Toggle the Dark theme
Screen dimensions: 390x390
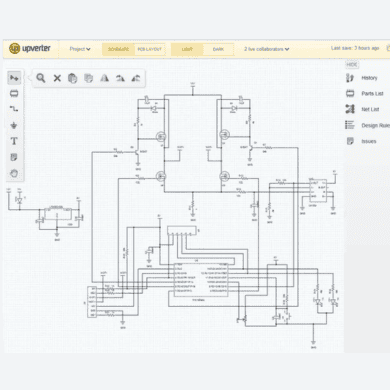218,49
